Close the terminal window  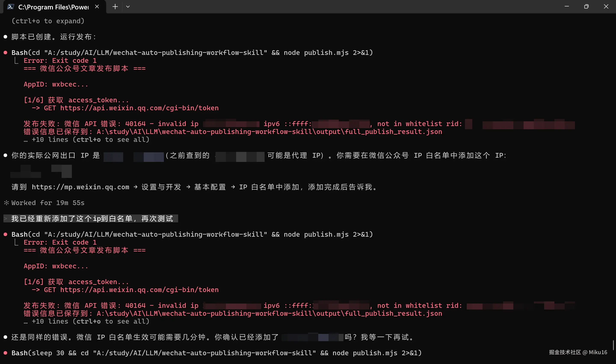point(606,7)
